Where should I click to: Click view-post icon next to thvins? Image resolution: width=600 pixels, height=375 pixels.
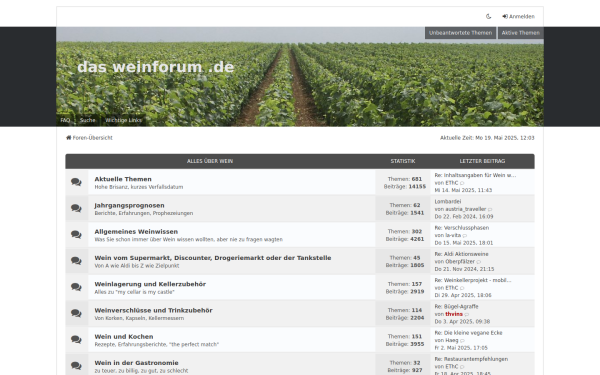pyautogui.click(x=466, y=315)
